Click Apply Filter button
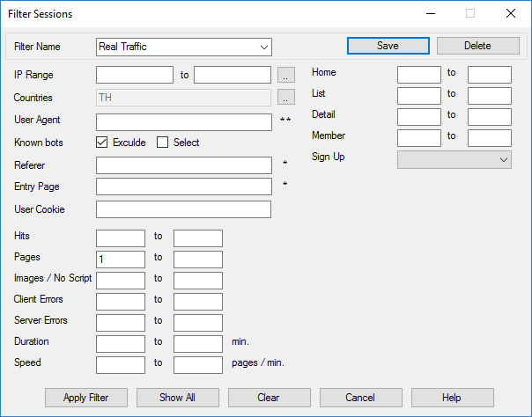Screen dimensions: 532x417 (86, 398)
